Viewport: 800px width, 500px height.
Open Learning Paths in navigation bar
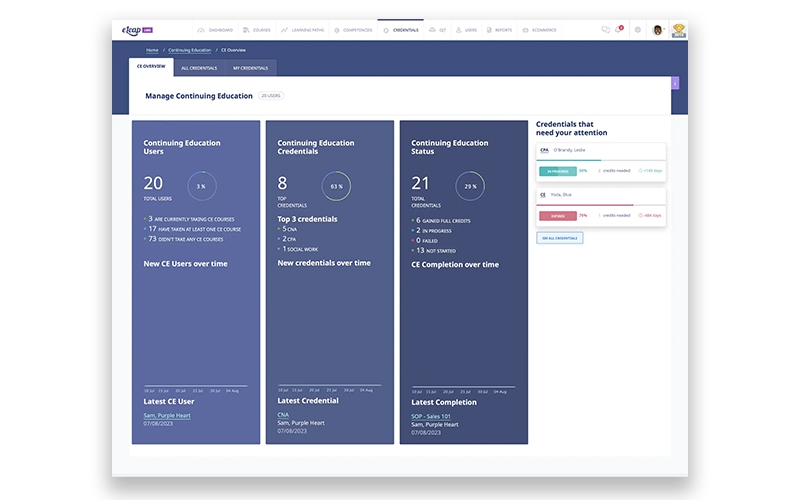pyautogui.click(x=303, y=30)
